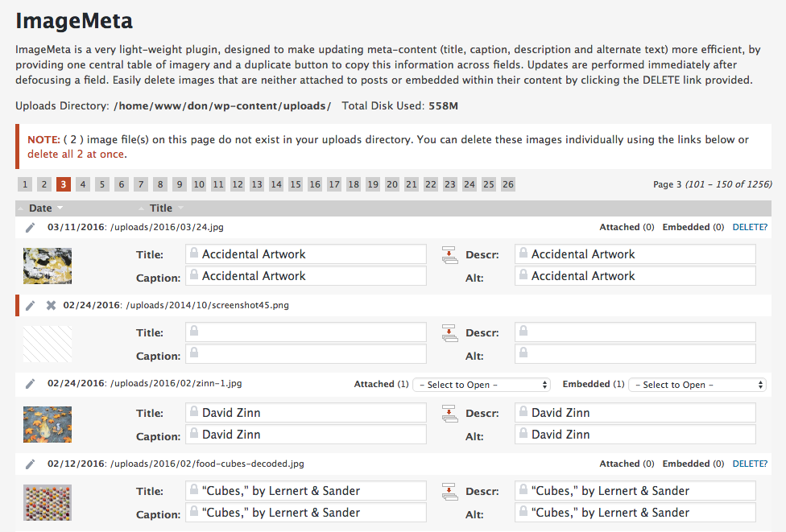The height and width of the screenshot is (532, 786).
Task: Sort the table by the Title column
Action: pyautogui.click(x=161, y=208)
